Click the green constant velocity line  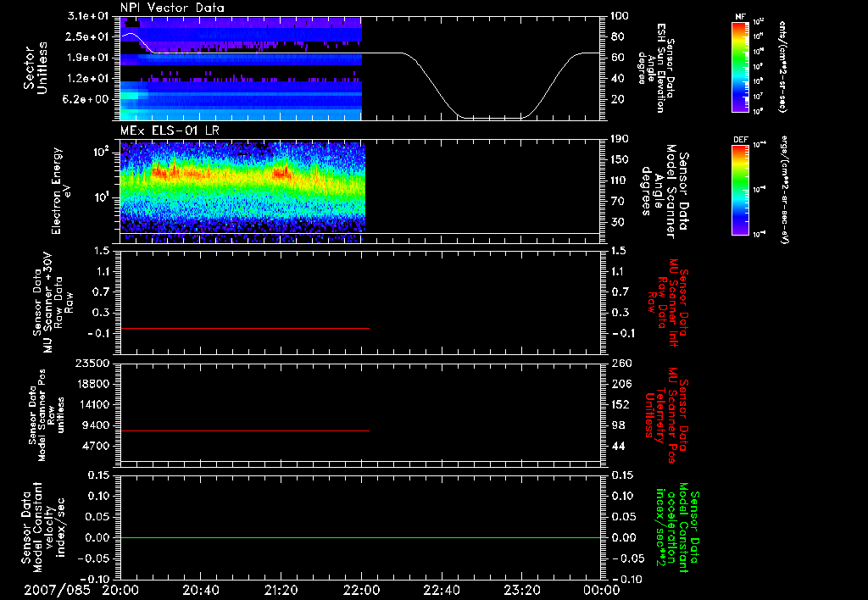click(x=359, y=537)
